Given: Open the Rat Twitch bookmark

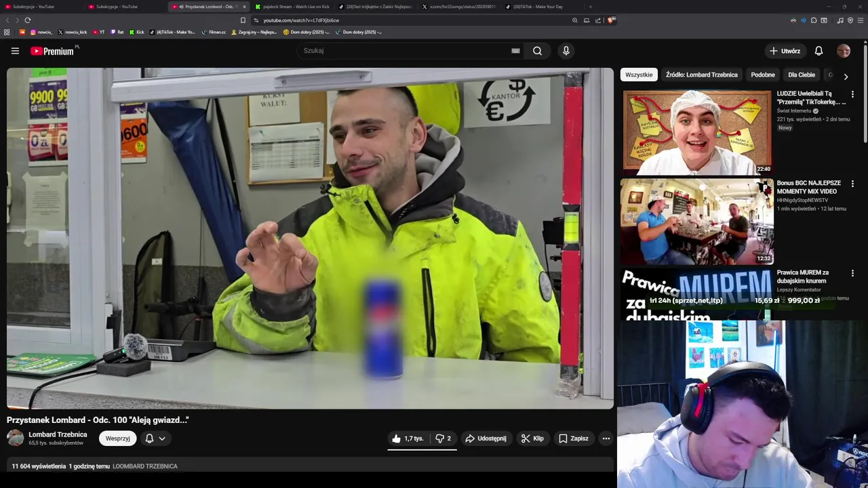Looking at the screenshot, I should click(x=117, y=32).
